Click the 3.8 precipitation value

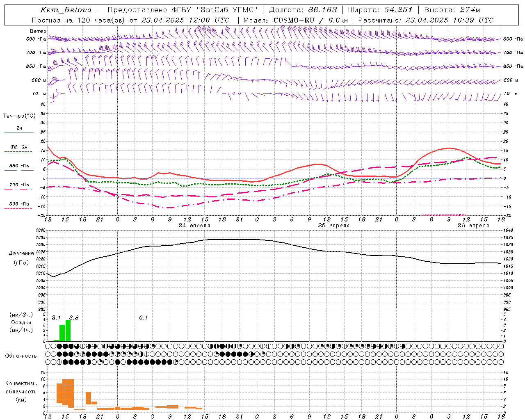[74, 318]
